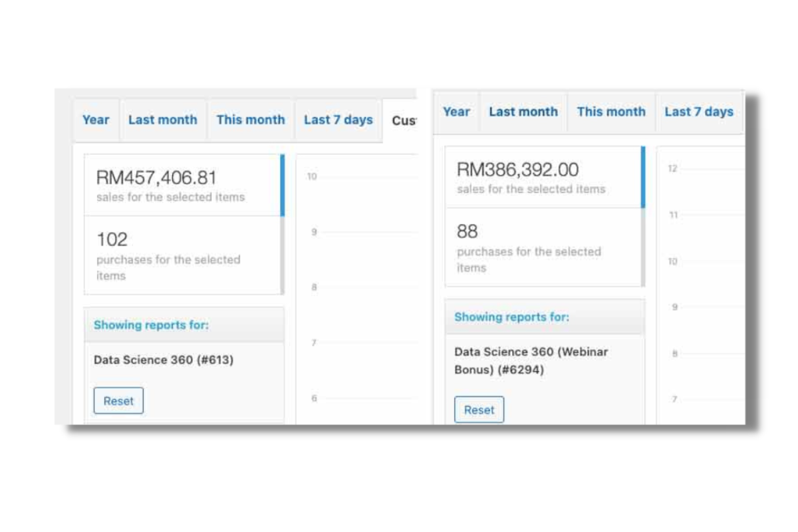
Task: Show Last 7 days for the #613 report
Action: [x=338, y=120]
